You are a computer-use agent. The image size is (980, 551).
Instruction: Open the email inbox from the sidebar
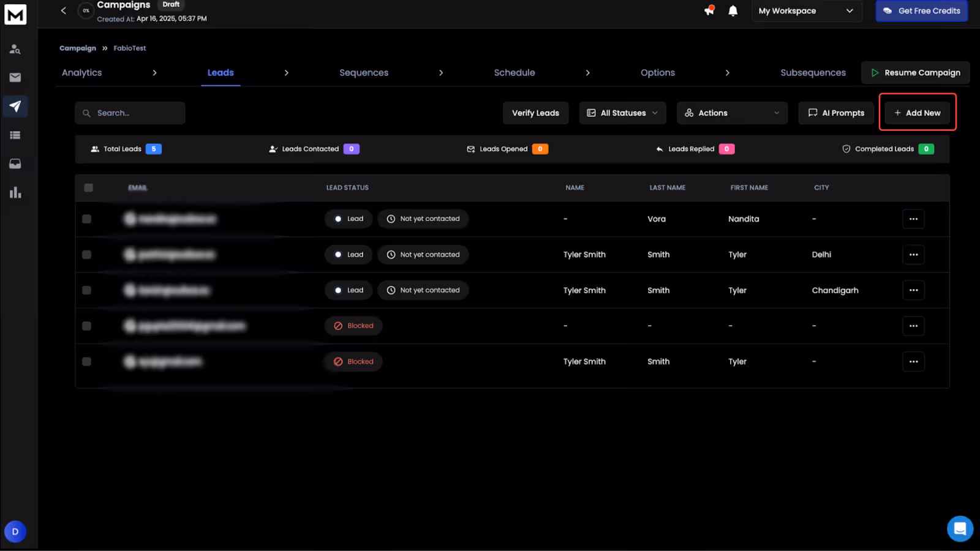[15, 77]
